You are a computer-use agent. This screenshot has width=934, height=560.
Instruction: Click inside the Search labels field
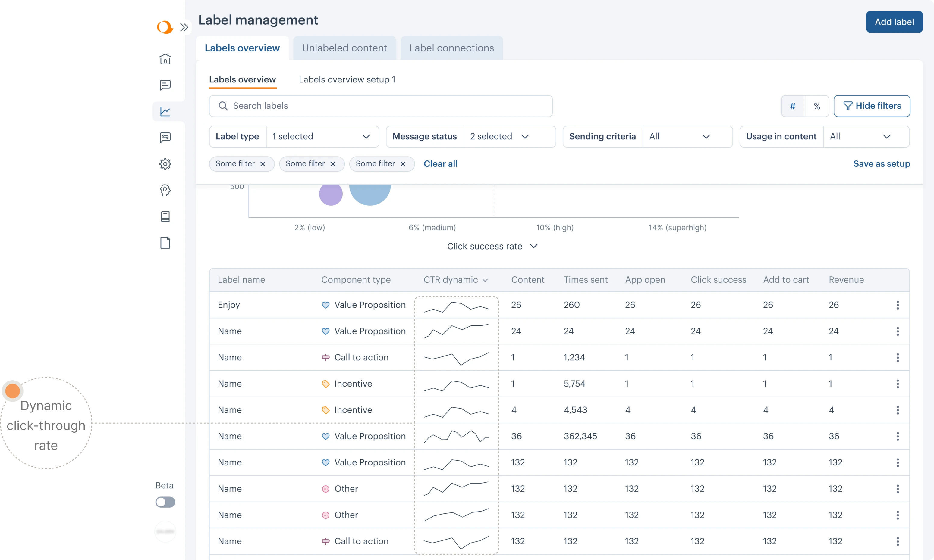(380, 106)
